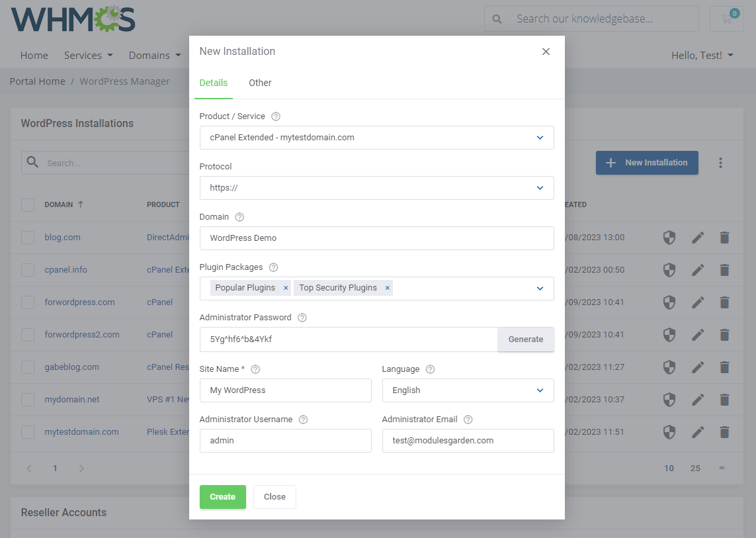Click Site Name input field
This screenshot has width=756, height=538.
286,390
